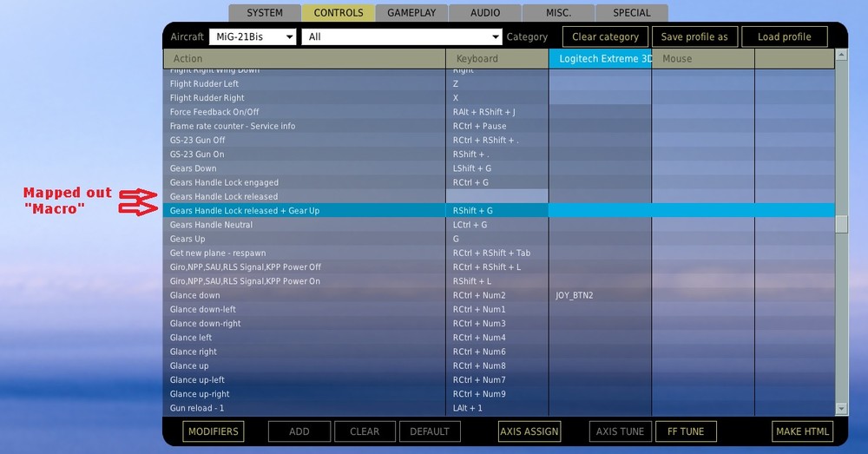Viewport: 868px width, 454px height.
Task: Select the Logitech Extreme 3D column header
Action: click(600, 59)
